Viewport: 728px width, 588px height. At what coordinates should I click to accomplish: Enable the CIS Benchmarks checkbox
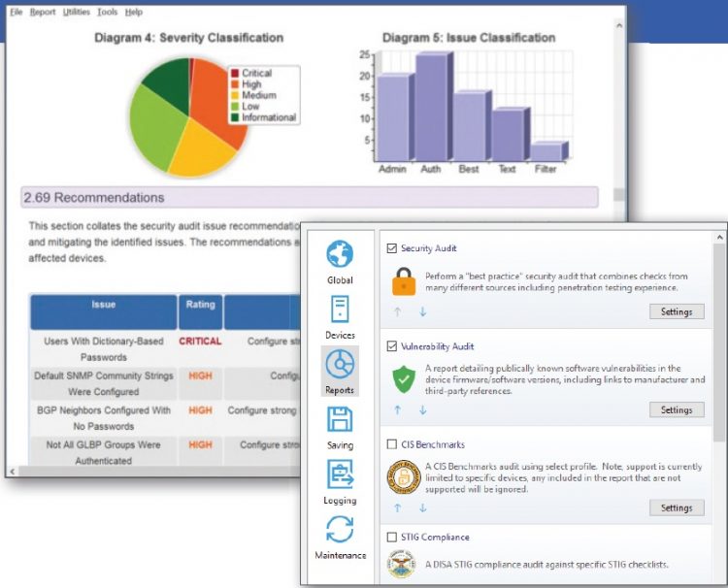392,444
